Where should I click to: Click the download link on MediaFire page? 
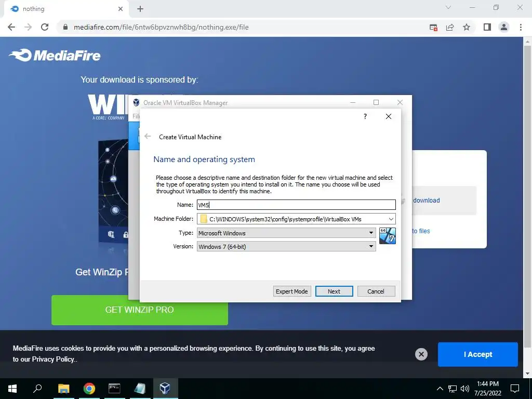click(426, 200)
